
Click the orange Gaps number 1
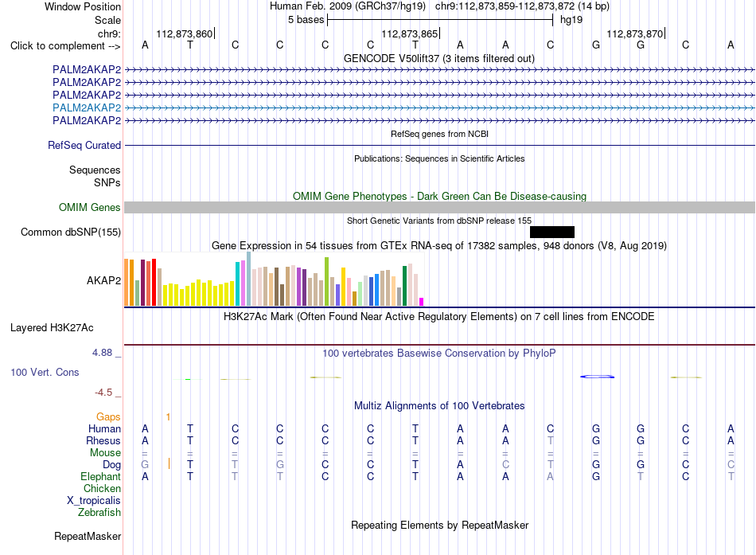tap(168, 416)
